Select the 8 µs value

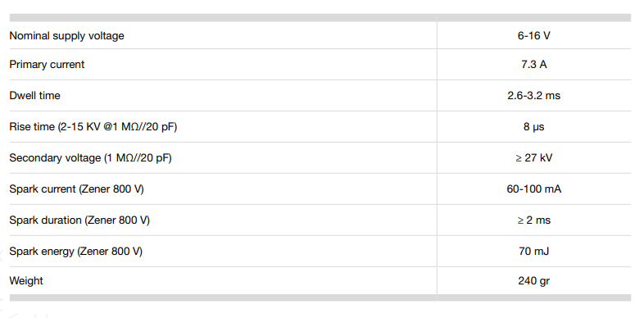coord(533,127)
